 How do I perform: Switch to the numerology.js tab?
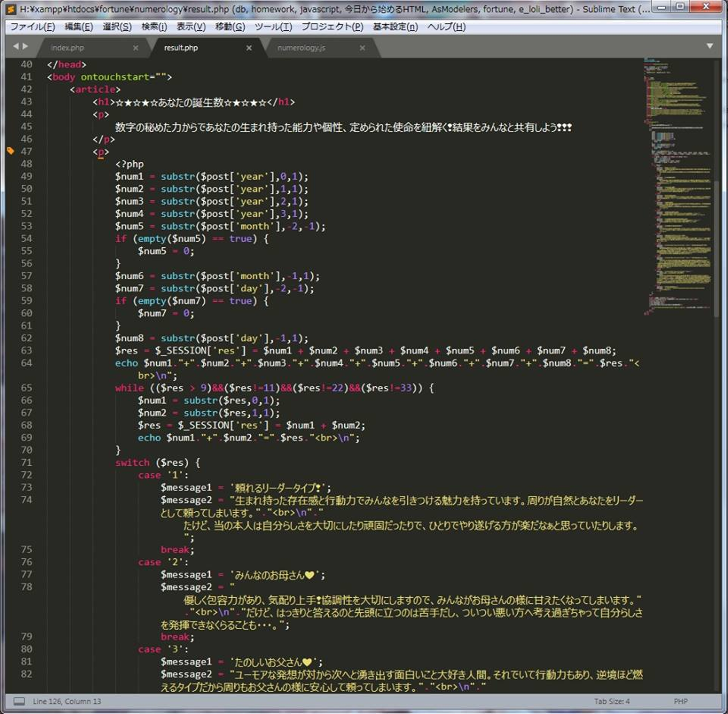pos(301,48)
